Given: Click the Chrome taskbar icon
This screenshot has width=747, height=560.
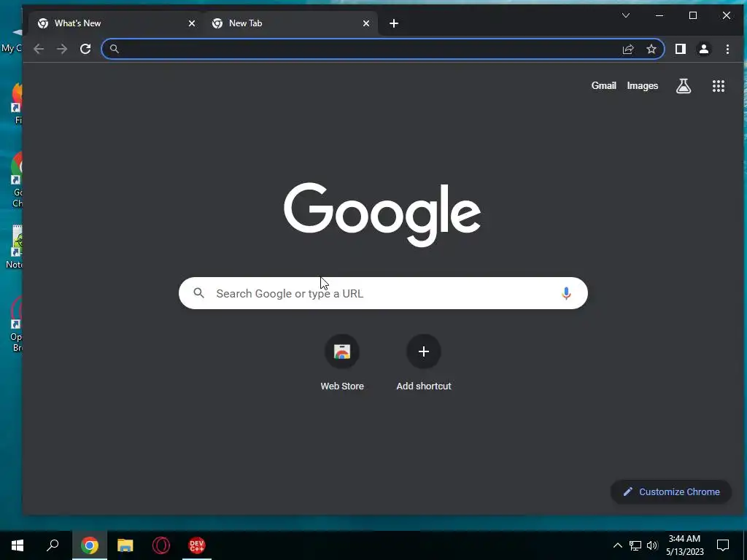Looking at the screenshot, I should coord(90,545).
